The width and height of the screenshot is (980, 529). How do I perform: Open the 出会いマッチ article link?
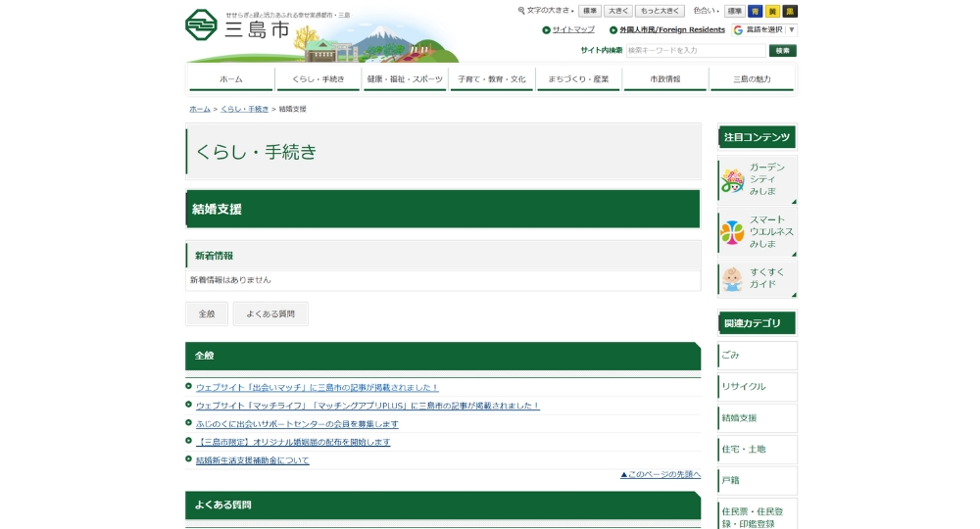coord(317,387)
